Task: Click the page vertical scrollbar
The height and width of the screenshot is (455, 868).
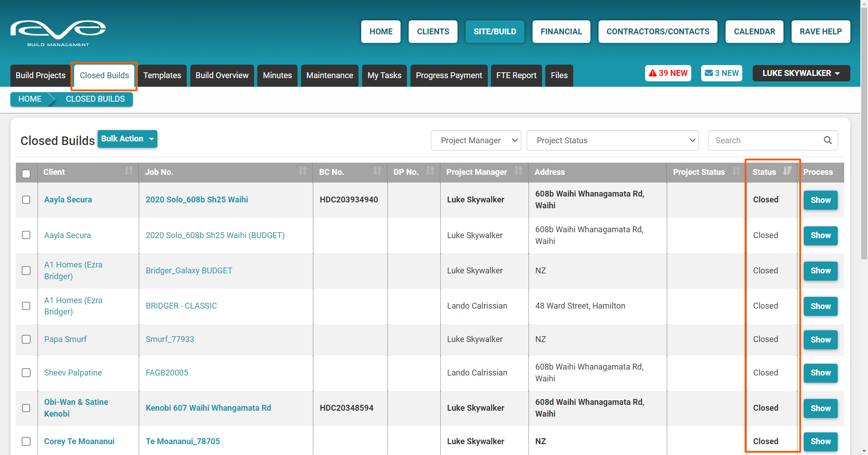Action: click(x=864, y=136)
